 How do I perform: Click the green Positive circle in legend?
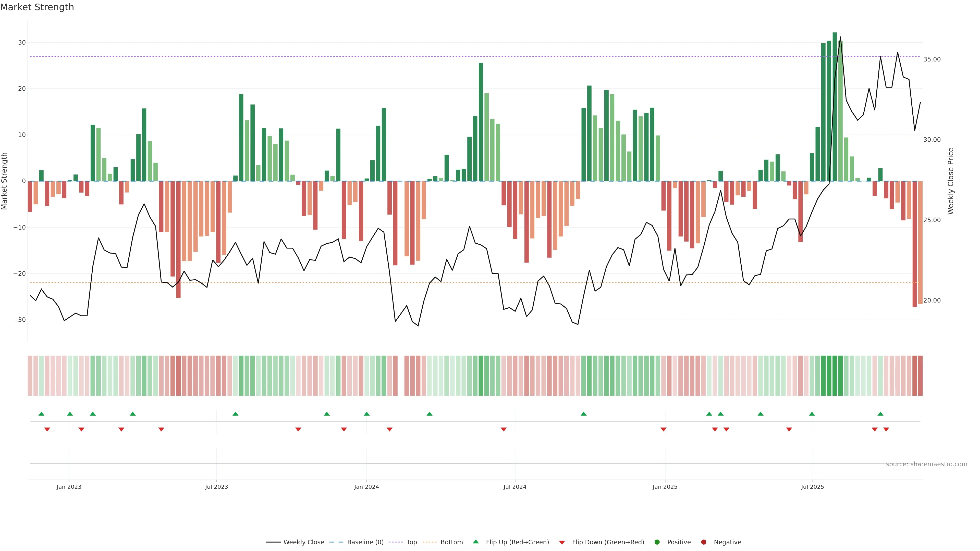click(657, 542)
